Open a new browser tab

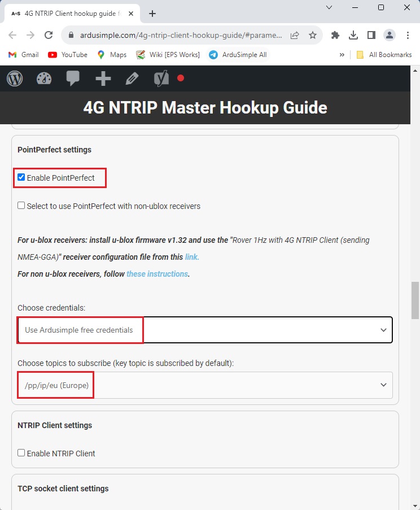(152, 14)
